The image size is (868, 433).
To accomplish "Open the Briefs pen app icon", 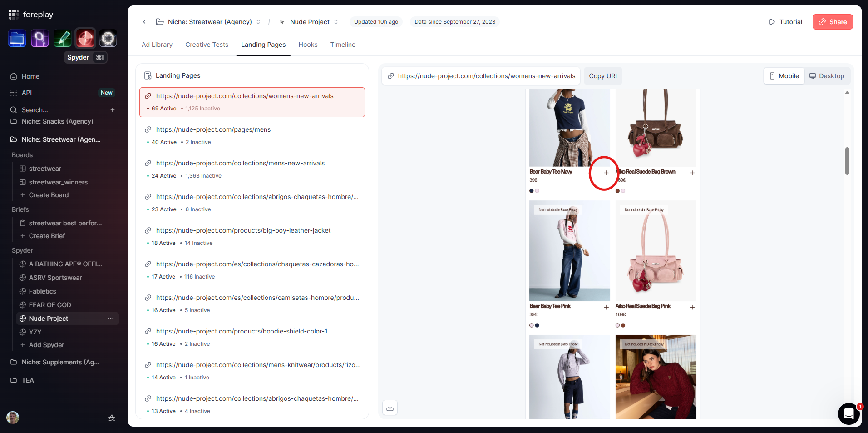I will click(63, 39).
